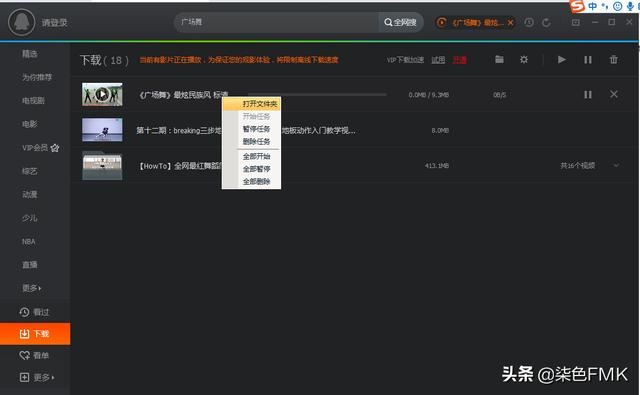Click the 试用 VIP trial link
Image resolution: width=640 pixels, height=395 pixels.
point(438,60)
